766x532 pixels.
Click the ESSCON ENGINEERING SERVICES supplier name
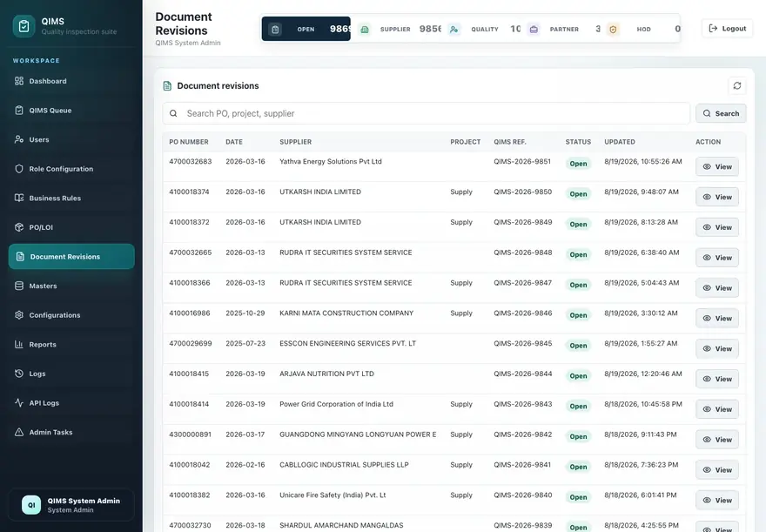(x=347, y=343)
